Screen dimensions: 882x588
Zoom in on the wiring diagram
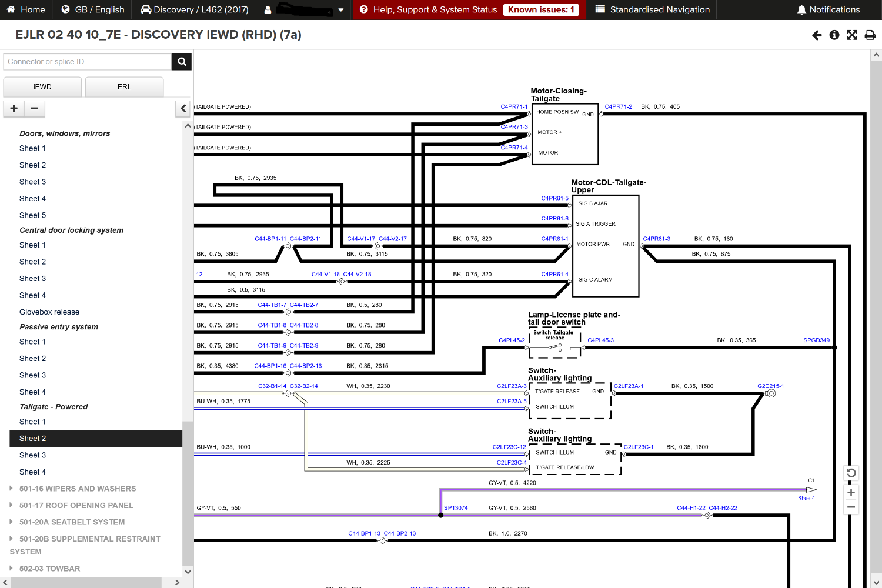coord(851,493)
